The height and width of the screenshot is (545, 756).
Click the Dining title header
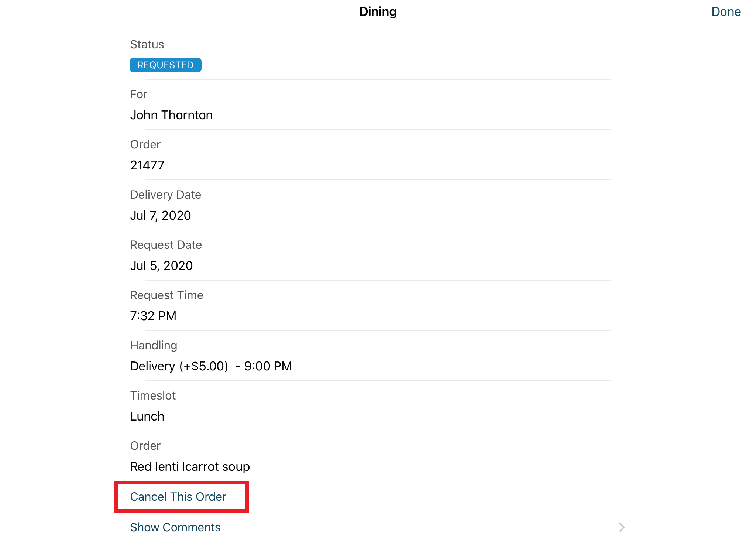pos(378,12)
